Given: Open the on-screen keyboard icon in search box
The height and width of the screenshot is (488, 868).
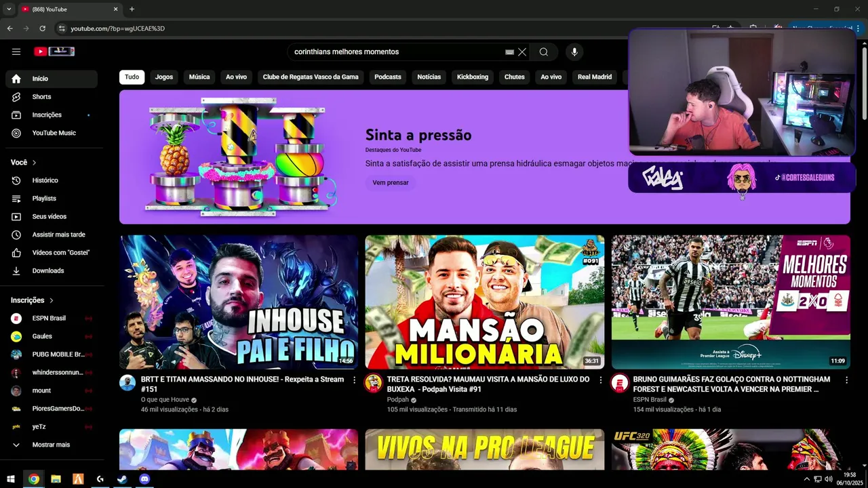Looking at the screenshot, I should coord(510,52).
